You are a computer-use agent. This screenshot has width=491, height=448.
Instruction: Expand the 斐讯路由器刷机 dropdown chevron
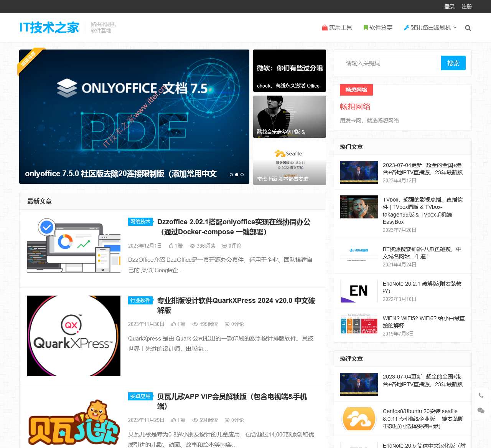[x=454, y=27]
